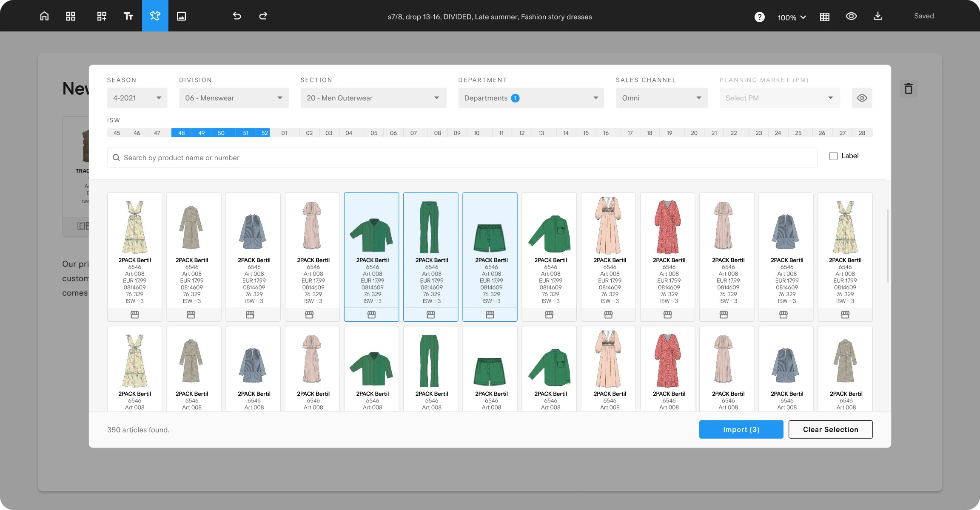Viewport: 980px width, 510px height.
Task: Click the image tool icon
Action: (182, 16)
